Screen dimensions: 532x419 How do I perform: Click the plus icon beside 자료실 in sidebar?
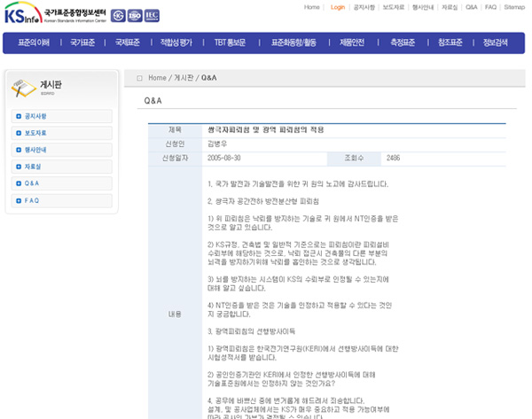click(x=19, y=167)
